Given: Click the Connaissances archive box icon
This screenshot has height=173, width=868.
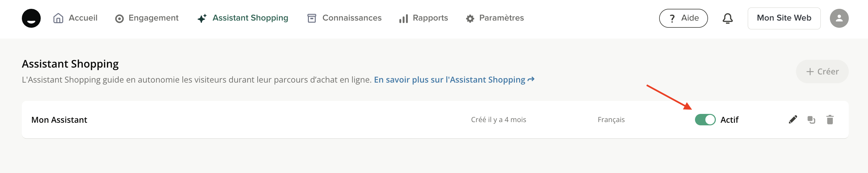Looking at the screenshot, I should 312,18.
